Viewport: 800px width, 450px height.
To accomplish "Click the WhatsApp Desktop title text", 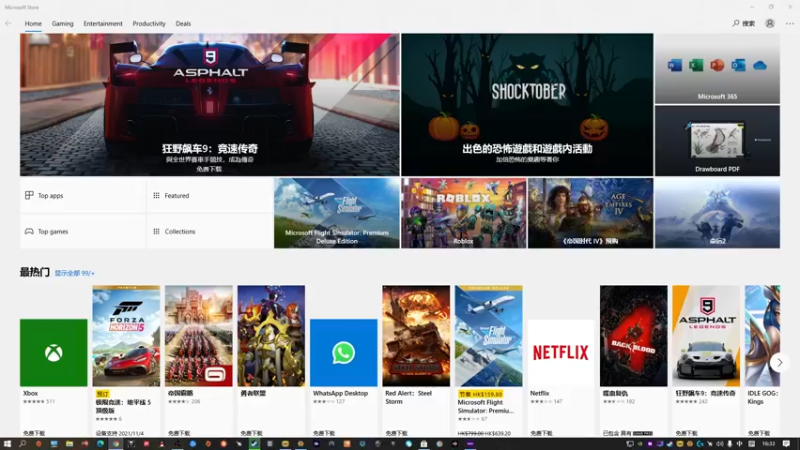I will 340,393.
